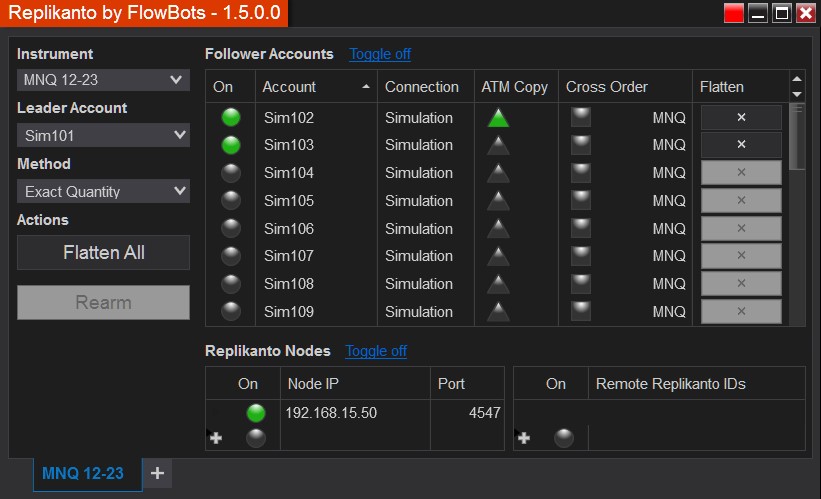821x499 pixels.
Task: Minimize the Replikanto window
Action: coord(758,13)
